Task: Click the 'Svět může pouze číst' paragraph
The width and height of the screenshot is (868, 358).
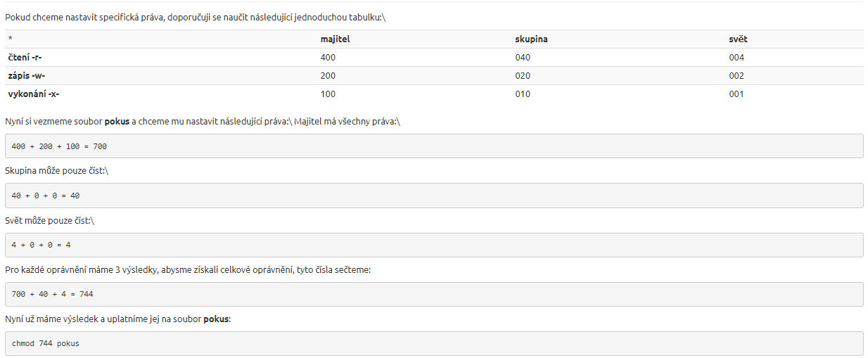Action: tap(49, 220)
